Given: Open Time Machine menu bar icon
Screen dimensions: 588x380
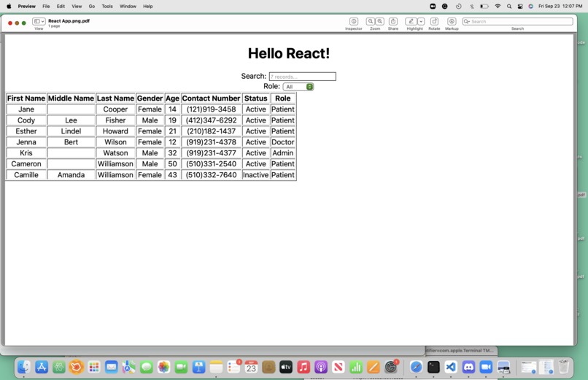Looking at the screenshot, I should coord(459,6).
